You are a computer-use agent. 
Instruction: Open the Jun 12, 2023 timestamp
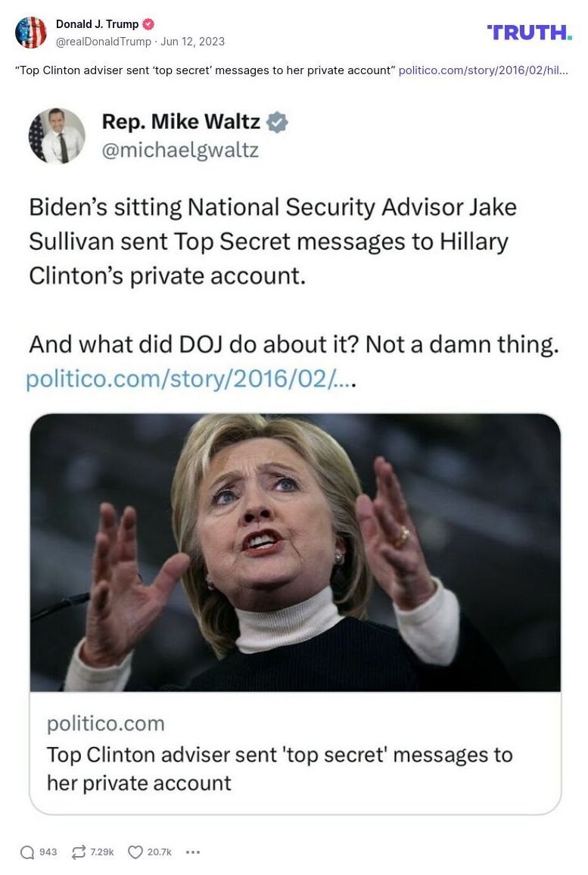pyautogui.click(x=192, y=42)
